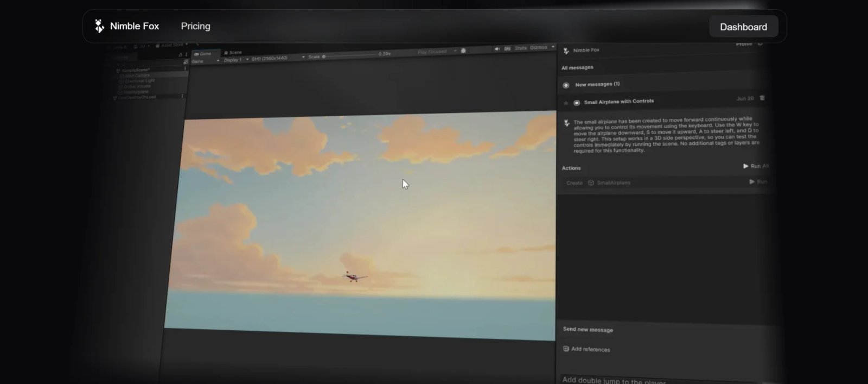Click the Nimble Fox logo icon in the navbar

(99, 26)
